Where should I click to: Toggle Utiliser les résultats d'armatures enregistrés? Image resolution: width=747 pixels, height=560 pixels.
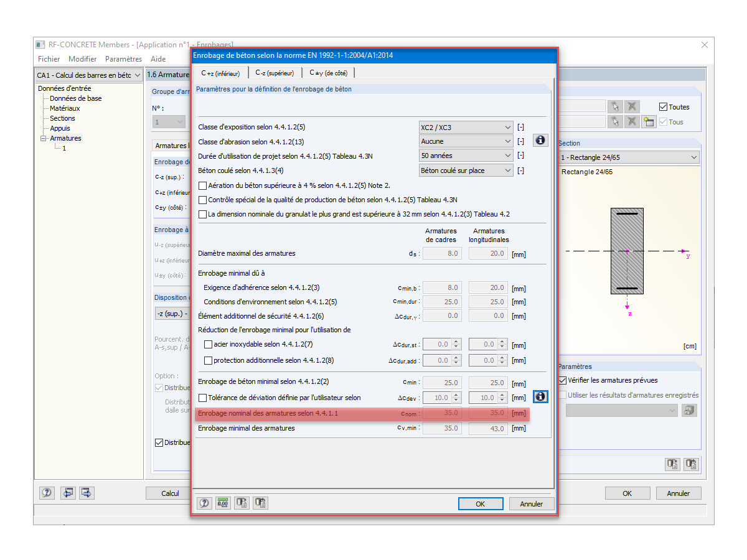point(563,395)
